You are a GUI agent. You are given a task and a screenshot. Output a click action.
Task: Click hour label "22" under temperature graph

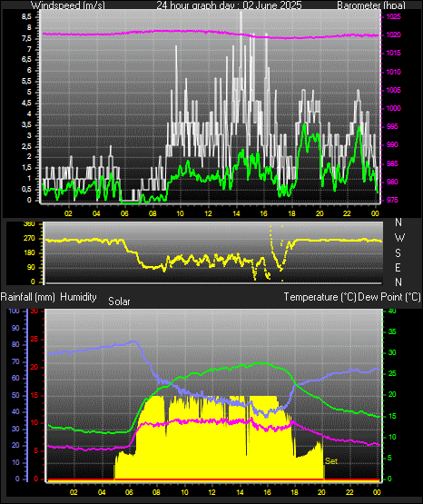click(x=349, y=492)
